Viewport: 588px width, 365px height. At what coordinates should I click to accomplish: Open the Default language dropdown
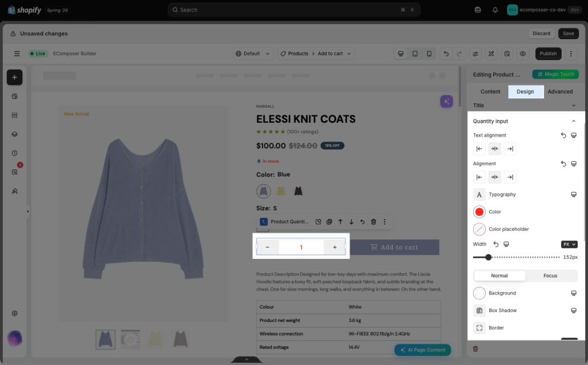(253, 53)
